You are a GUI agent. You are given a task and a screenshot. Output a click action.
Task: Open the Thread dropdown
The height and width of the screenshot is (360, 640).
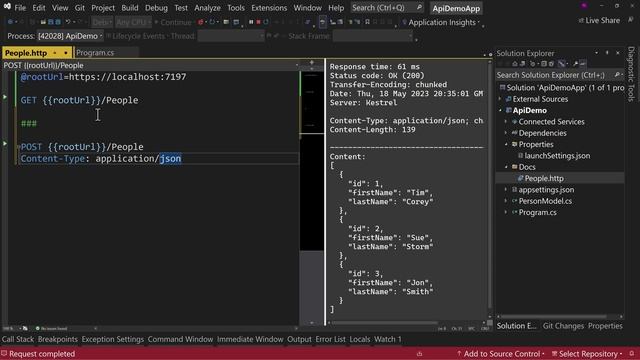(231, 36)
